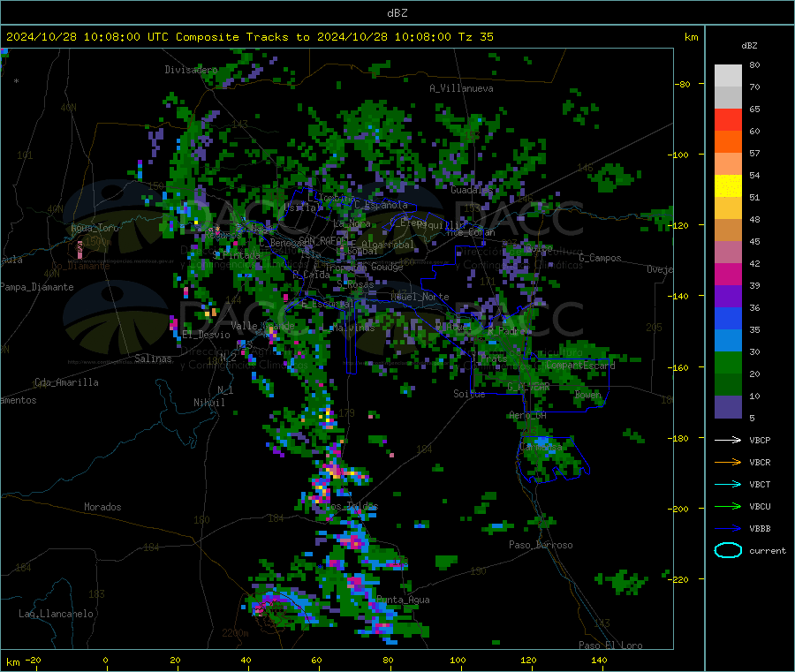This screenshot has height=672, width=795.
Task: Click the Guadales map label
Action: 472,190
